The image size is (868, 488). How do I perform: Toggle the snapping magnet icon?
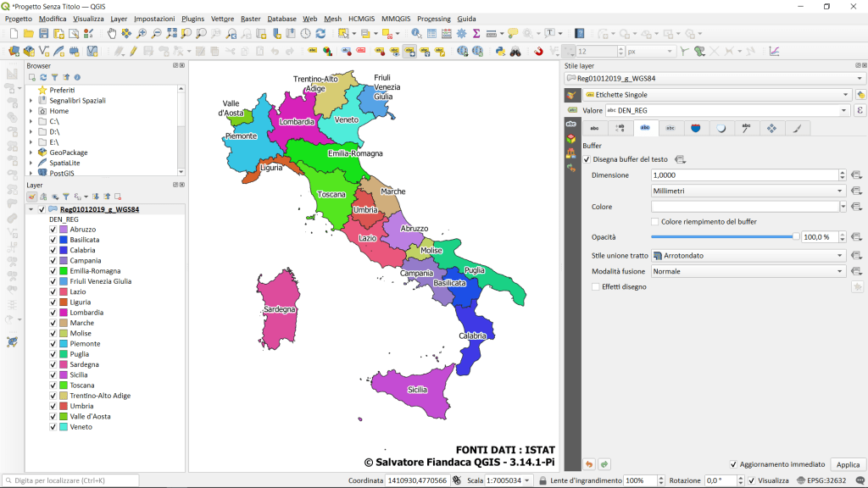[538, 51]
